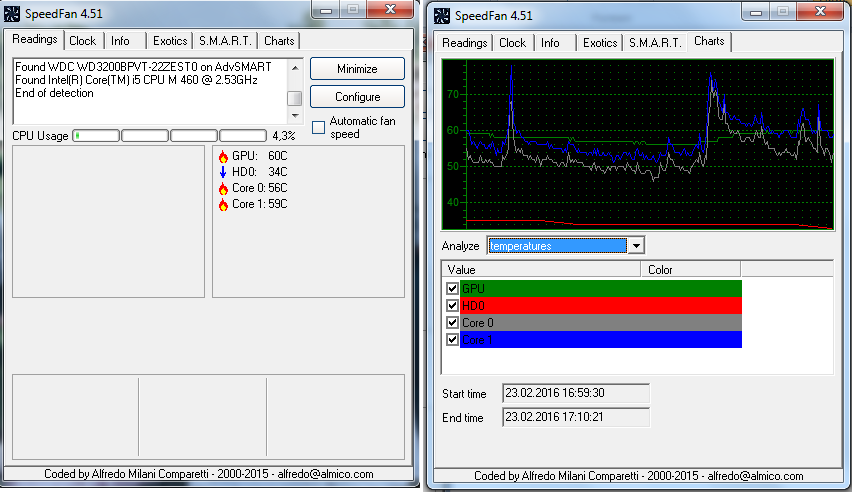Viewport: 852px width, 492px height.
Task: Click the green GPU color swatch
Action: tap(600, 289)
